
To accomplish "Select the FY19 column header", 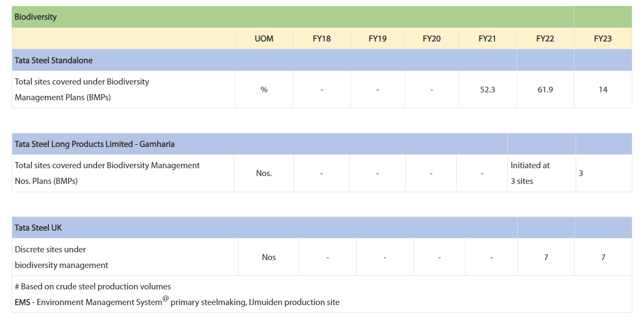I will (377, 38).
